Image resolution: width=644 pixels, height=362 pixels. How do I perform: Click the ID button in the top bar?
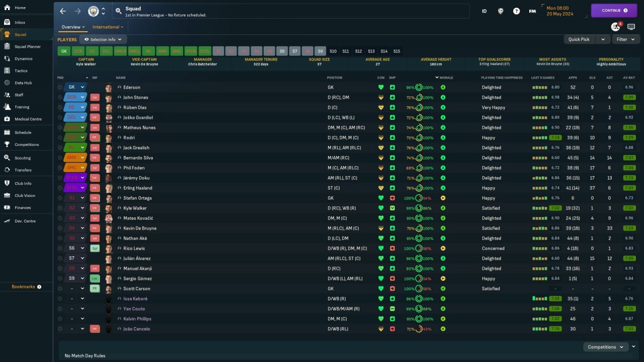[x=484, y=11]
